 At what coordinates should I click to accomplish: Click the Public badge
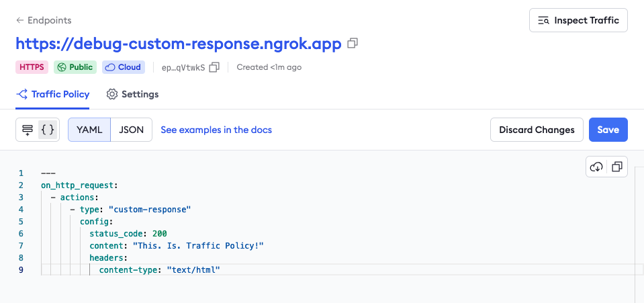(75, 67)
